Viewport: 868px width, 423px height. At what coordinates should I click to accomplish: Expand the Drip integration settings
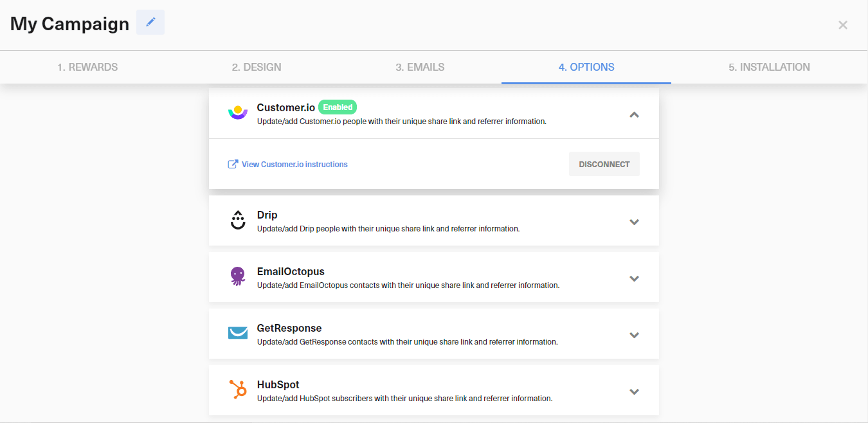634,221
